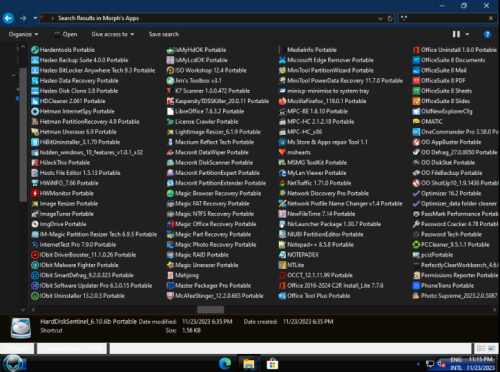
Task: Select IObit Uninstaller 13.2.0.3 Portable icon
Action: click(x=35, y=296)
